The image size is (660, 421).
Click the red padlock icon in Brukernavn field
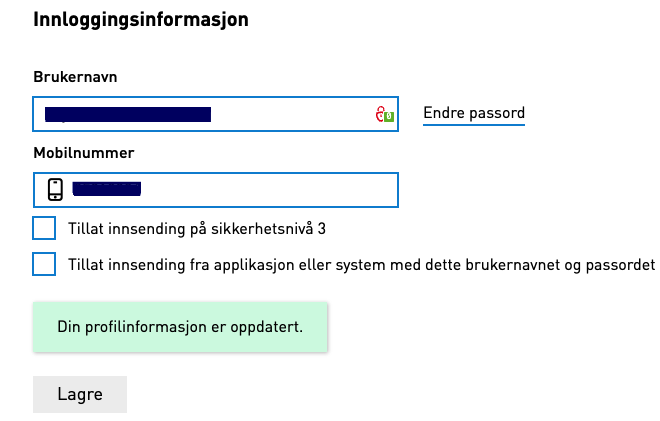pos(379,115)
